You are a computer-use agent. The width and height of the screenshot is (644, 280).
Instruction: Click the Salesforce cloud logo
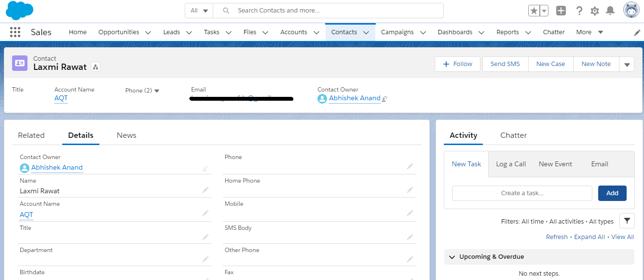point(20,11)
